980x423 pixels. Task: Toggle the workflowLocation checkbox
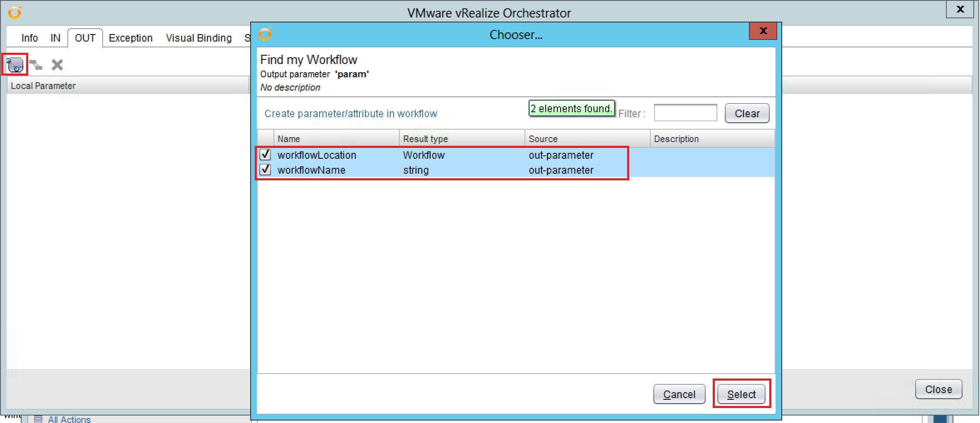(265, 155)
